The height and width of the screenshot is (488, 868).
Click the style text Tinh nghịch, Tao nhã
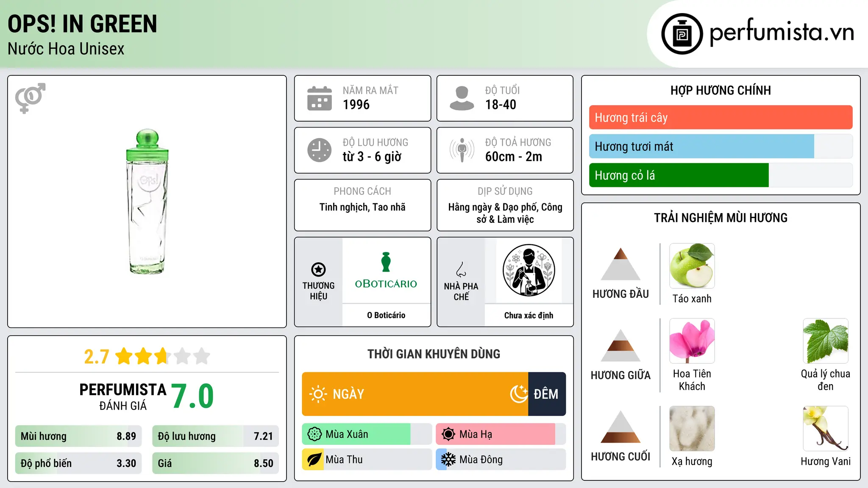point(362,207)
